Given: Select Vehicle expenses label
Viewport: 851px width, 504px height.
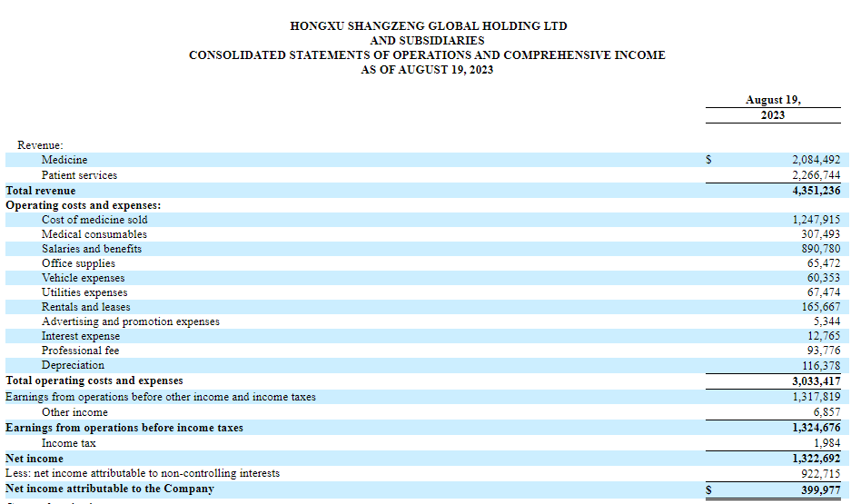Looking at the screenshot, I should pos(83,278).
